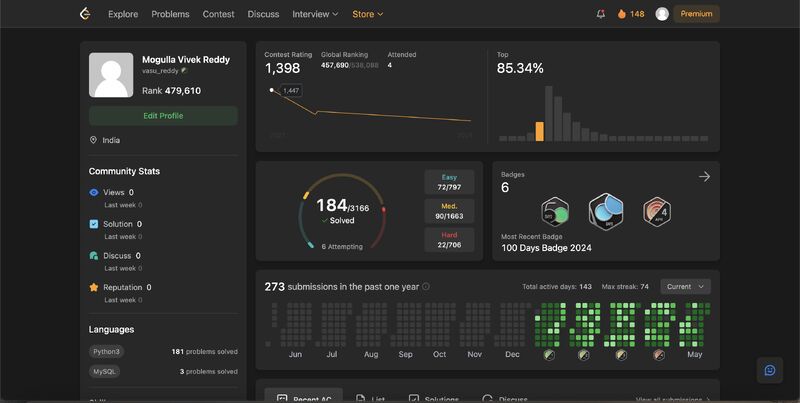The height and width of the screenshot is (403, 800).
Task: Expand the Interview dropdown menu
Action: 315,14
